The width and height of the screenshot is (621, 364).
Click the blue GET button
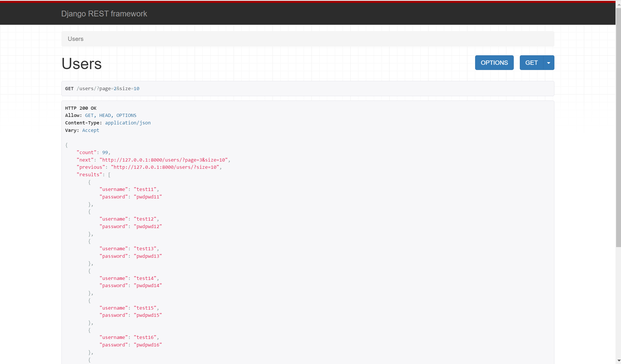(531, 63)
